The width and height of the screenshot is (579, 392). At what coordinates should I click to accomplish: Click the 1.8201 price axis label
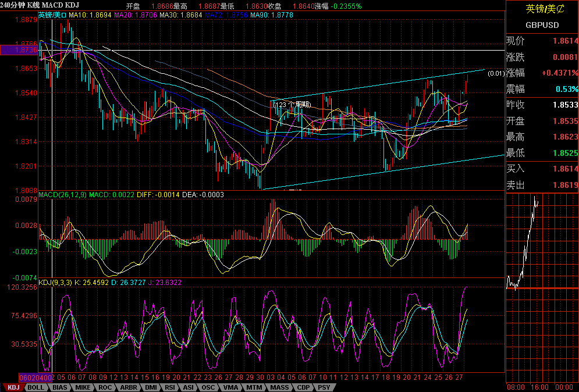(x=26, y=166)
